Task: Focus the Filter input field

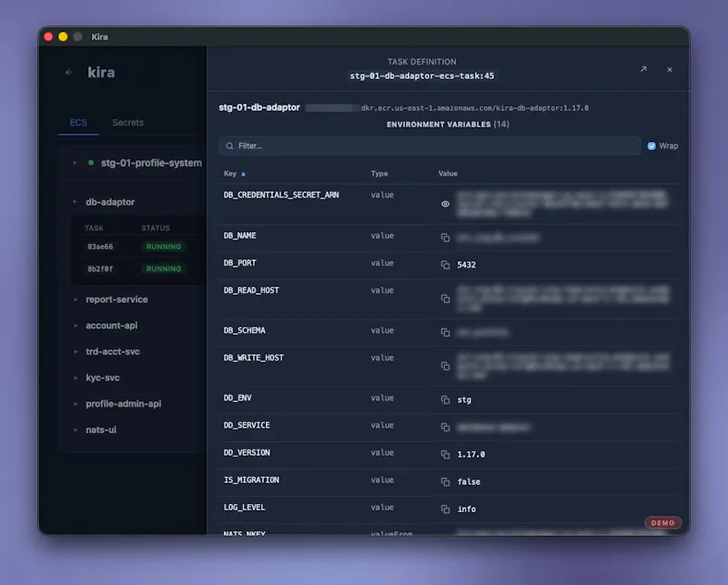Action: [430, 146]
